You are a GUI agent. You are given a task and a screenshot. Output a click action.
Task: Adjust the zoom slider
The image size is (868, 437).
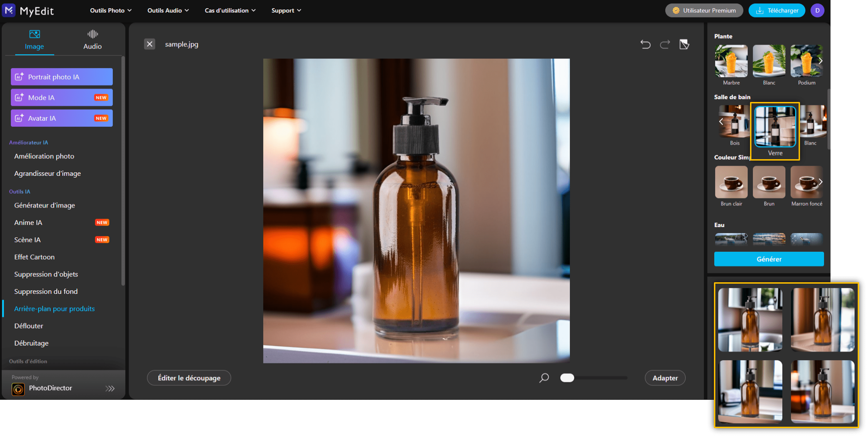pos(567,378)
